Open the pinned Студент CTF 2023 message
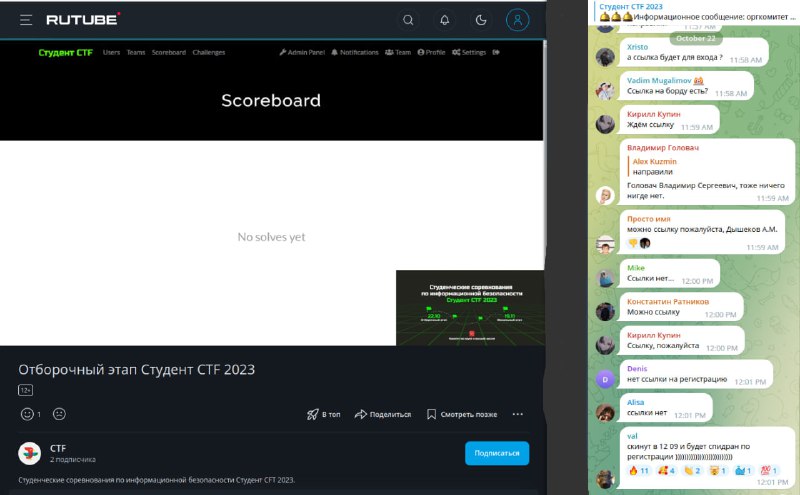This screenshot has width=800, height=495. [x=696, y=12]
